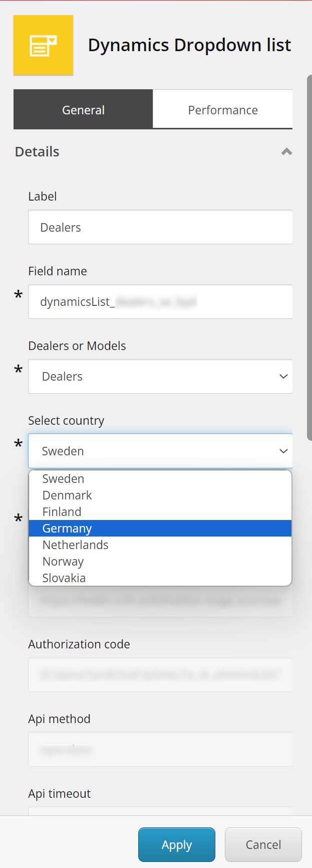Click the Field name input field
Screen dimensions: 312x868
click(160, 302)
